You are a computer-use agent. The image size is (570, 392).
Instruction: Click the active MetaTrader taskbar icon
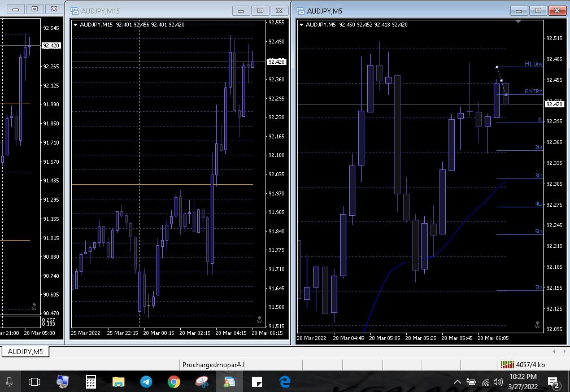[x=229, y=382]
